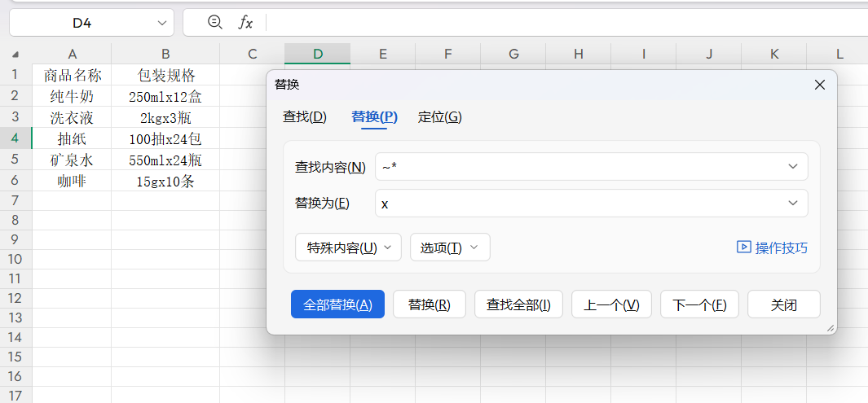This screenshot has width=868, height=403.
Task: Select column H header
Action: [x=579, y=54]
